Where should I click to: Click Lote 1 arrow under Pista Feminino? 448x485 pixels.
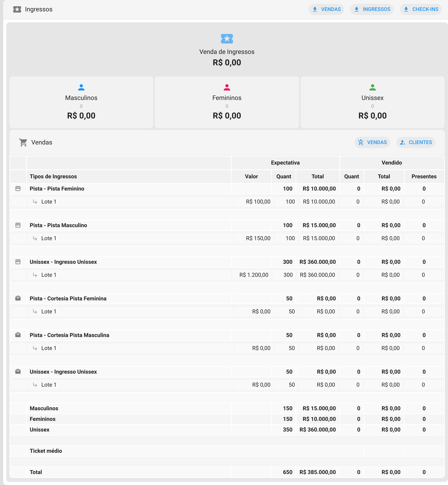[35, 202]
